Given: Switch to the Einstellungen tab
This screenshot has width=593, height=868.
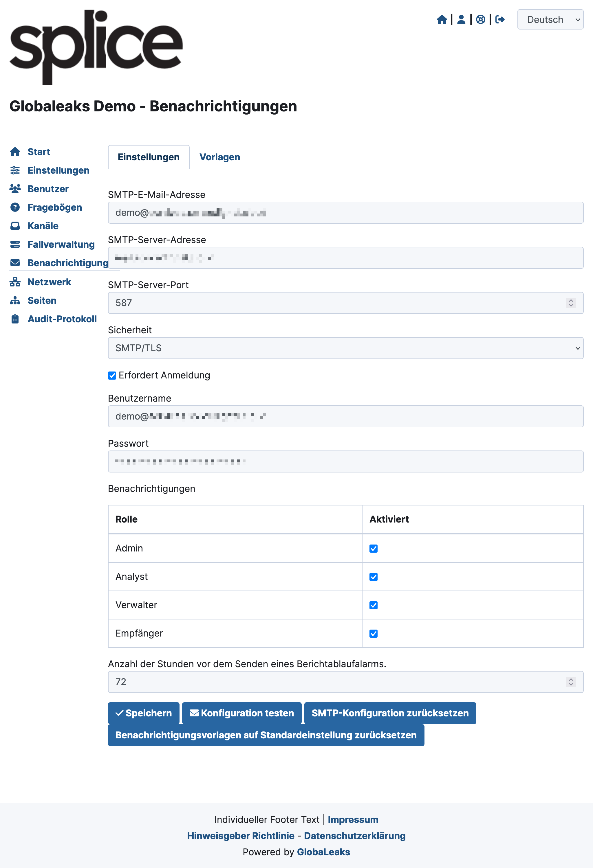Looking at the screenshot, I should pos(149,157).
